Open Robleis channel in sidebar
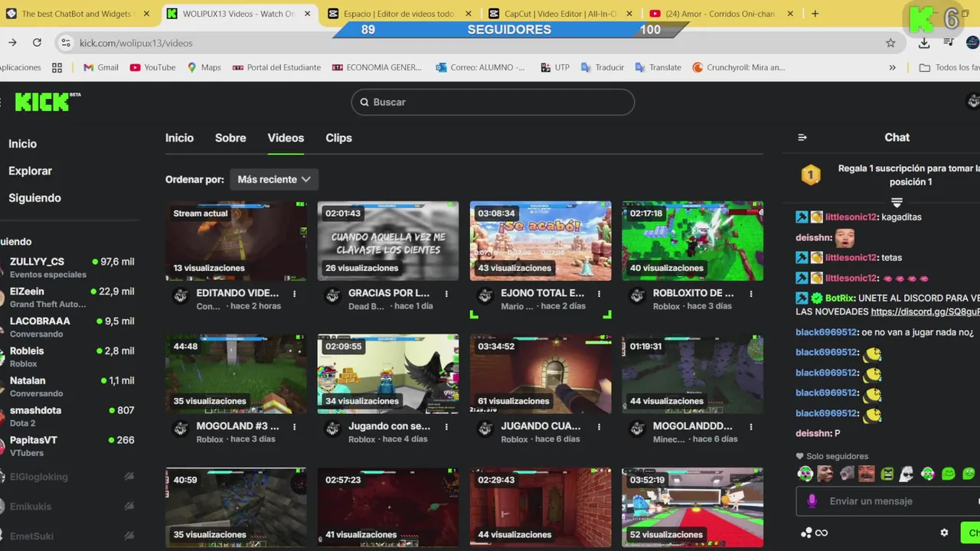980x551 pixels. 69,357
